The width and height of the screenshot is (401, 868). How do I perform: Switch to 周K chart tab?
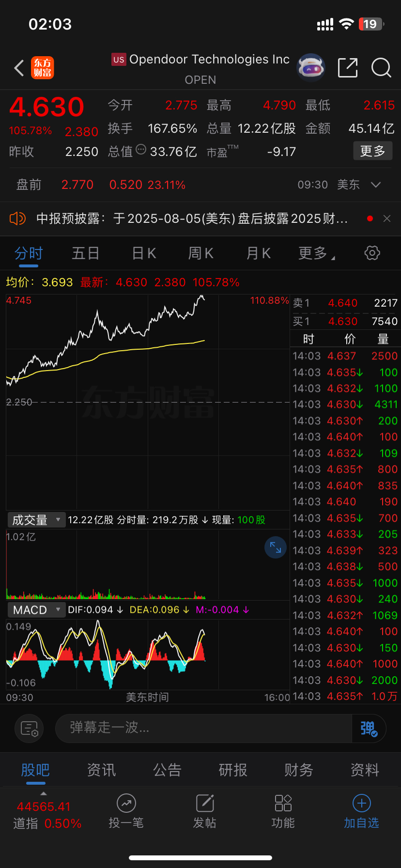[x=201, y=253]
